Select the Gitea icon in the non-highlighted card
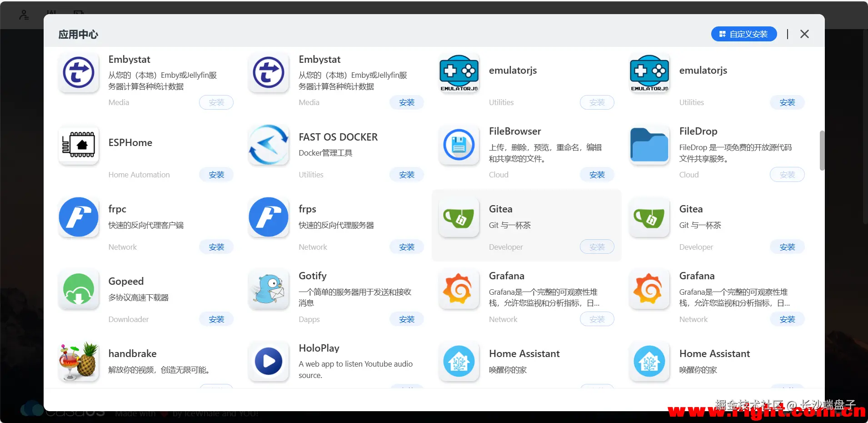Image resolution: width=868 pixels, height=423 pixels. [649, 217]
